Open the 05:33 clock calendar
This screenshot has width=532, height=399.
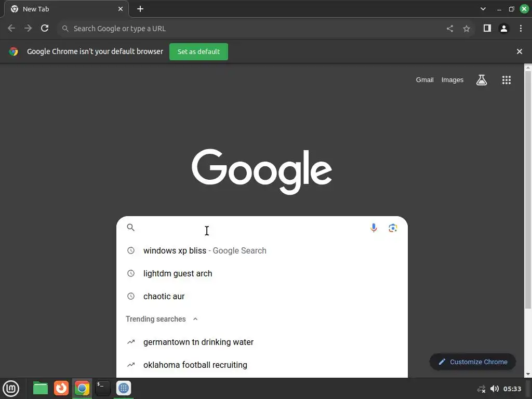(x=512, y=389)
